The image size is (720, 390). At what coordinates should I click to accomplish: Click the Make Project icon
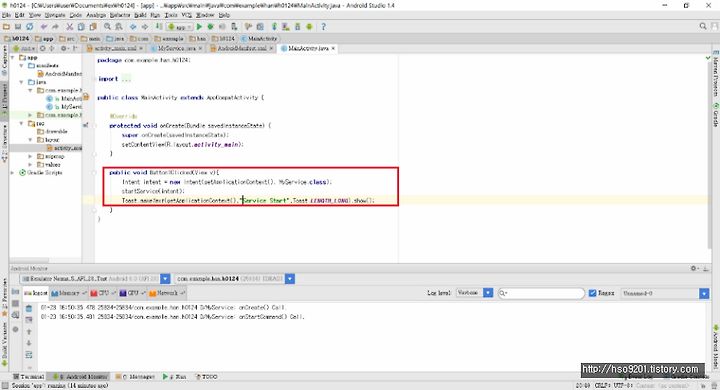coord(159,27)
